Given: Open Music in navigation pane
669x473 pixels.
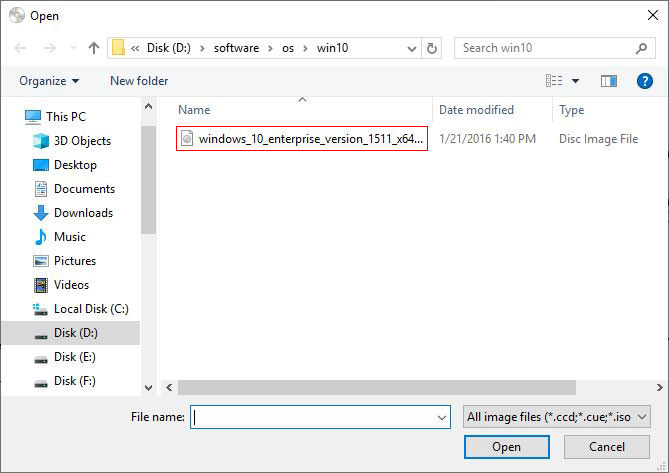Looking at the screenshot, I should (x=70, y=237).
